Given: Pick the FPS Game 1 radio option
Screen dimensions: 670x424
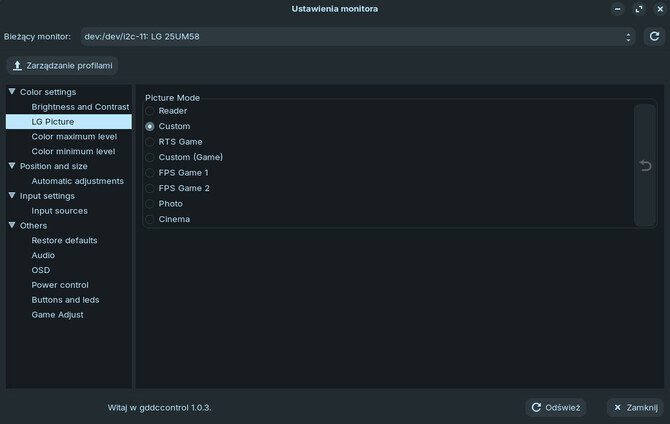Looking at the screenshot, I should click(x=150, y=173).
